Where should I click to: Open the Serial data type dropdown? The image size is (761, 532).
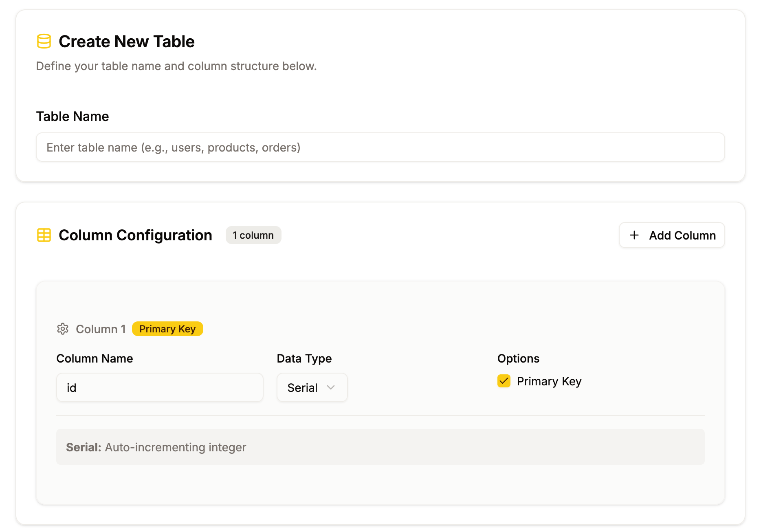coord(312,387)
